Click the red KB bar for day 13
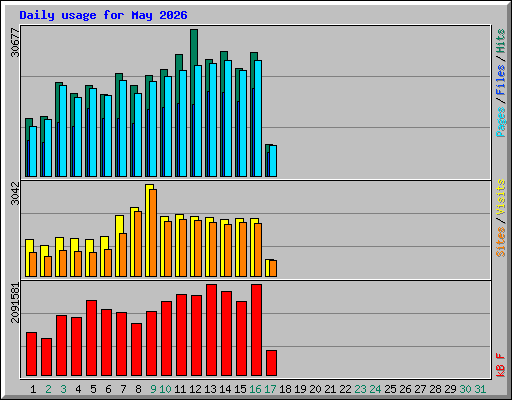 tap(211, 330)
